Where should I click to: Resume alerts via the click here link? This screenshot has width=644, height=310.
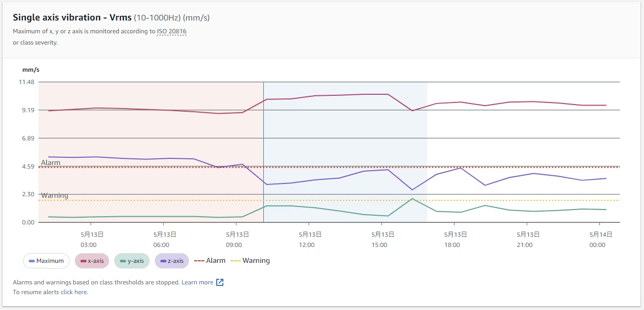pos(74,292)
